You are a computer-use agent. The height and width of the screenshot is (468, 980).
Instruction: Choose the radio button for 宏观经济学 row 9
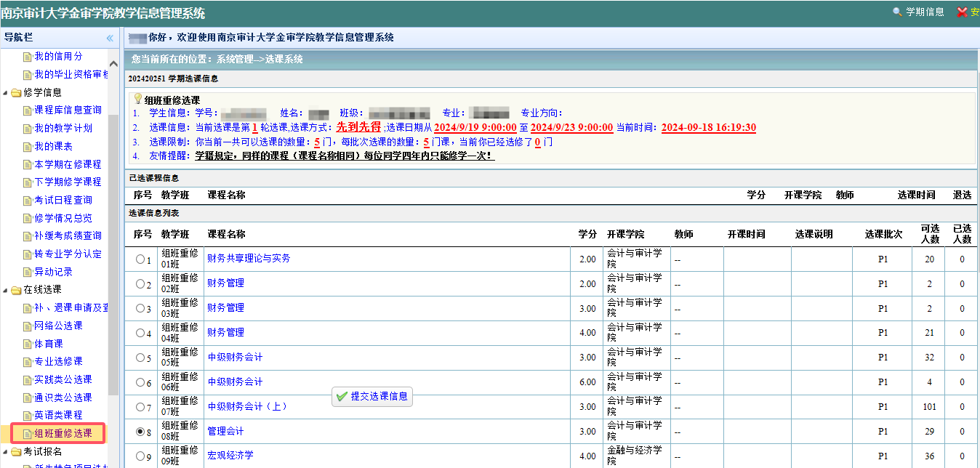point(140,456)
